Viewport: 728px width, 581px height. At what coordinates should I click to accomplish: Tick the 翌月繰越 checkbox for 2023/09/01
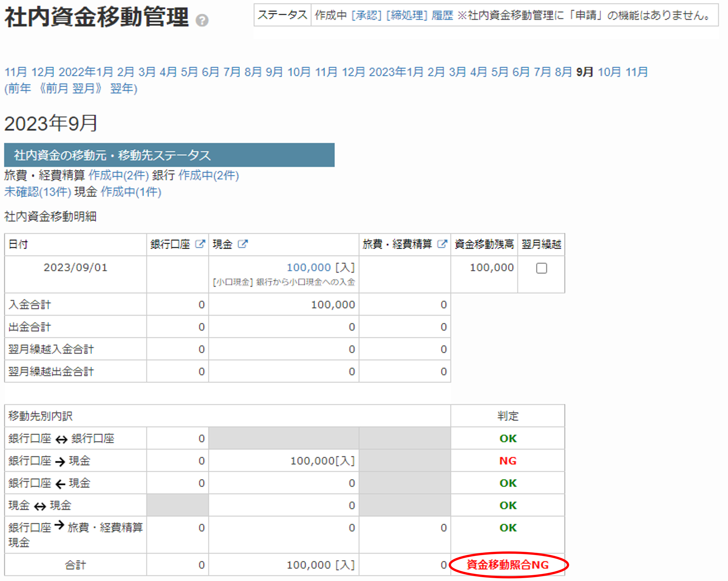[541, 268]
